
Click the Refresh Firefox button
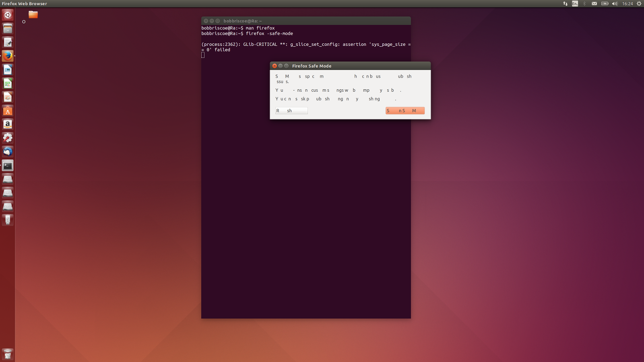tap(291, 111)
